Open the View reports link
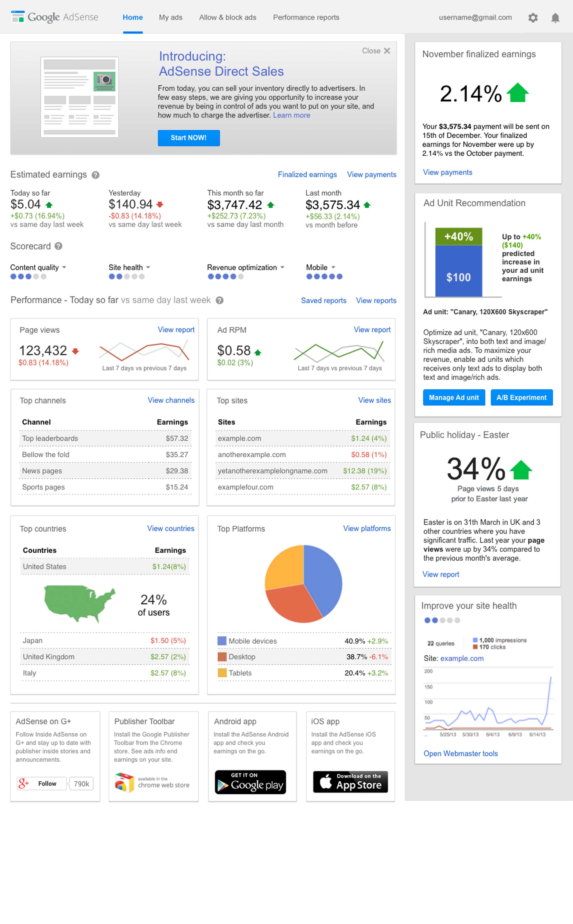This screenshot has width=573, height=924. [376, 300]
